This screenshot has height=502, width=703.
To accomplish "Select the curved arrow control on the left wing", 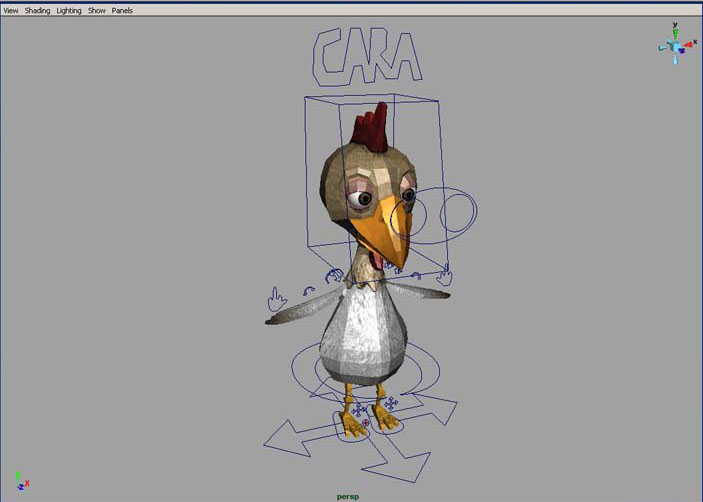I will (x=308, y=291).
